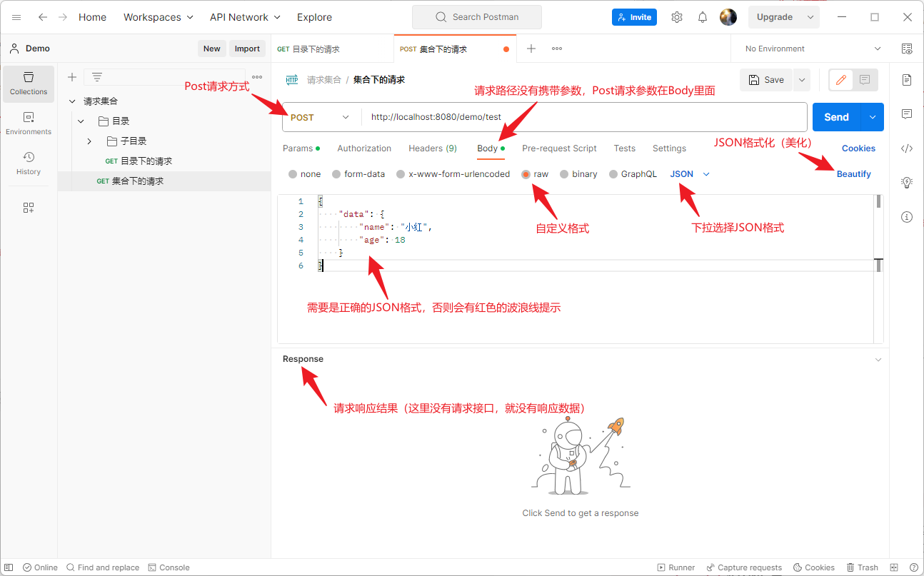This screenshot has height=576, width=924.
Task: Open related requests lightbulb icon
Action: (x=907, y=183)
